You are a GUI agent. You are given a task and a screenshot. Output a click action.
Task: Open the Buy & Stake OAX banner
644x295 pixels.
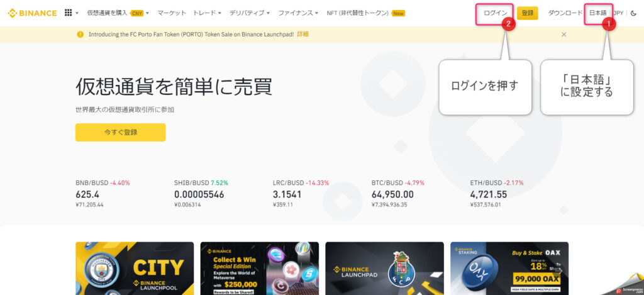pyautogui.click(x=509, y=269)
